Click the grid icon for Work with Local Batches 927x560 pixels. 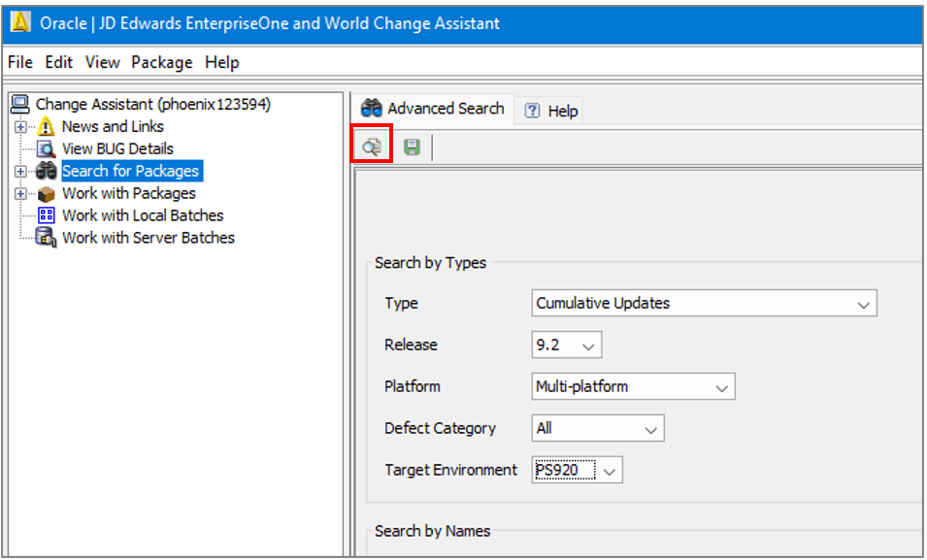pos(47,215)
